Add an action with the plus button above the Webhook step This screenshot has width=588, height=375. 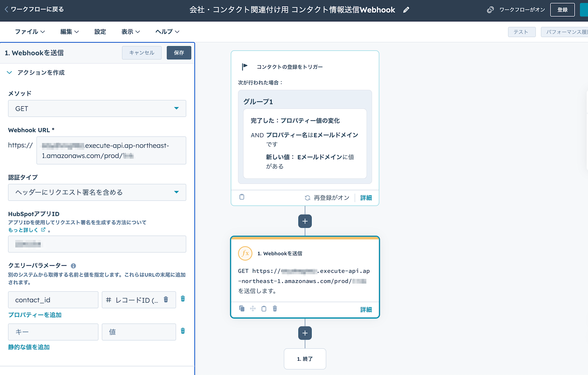coord(305,221)
